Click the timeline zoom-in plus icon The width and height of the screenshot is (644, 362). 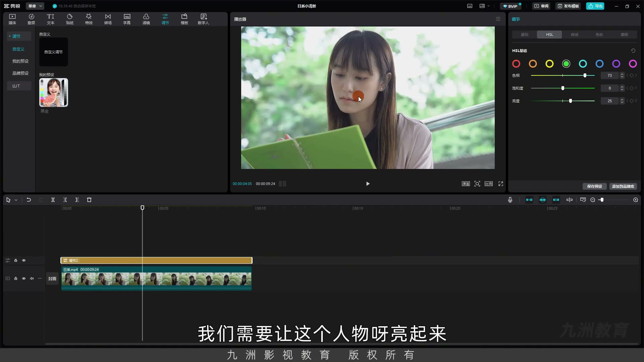point(636,200)
